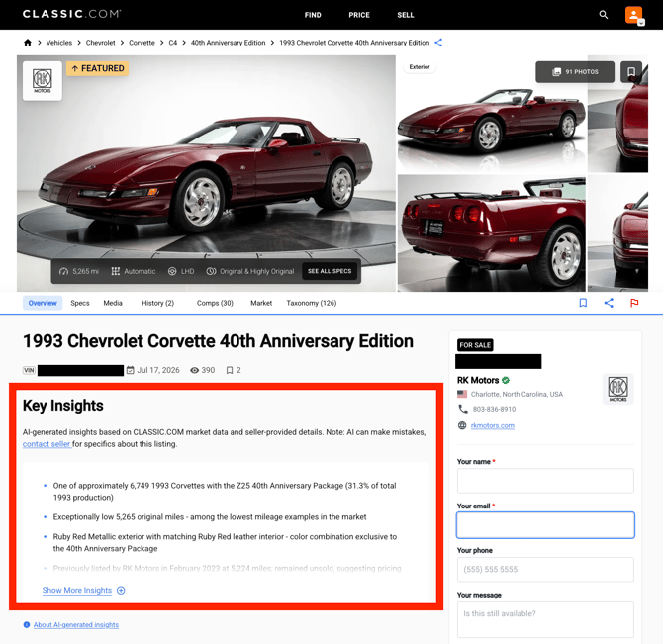Go to the home breadcrumb icon
This screenshot has height=644, width=663.
coord(28,43)
